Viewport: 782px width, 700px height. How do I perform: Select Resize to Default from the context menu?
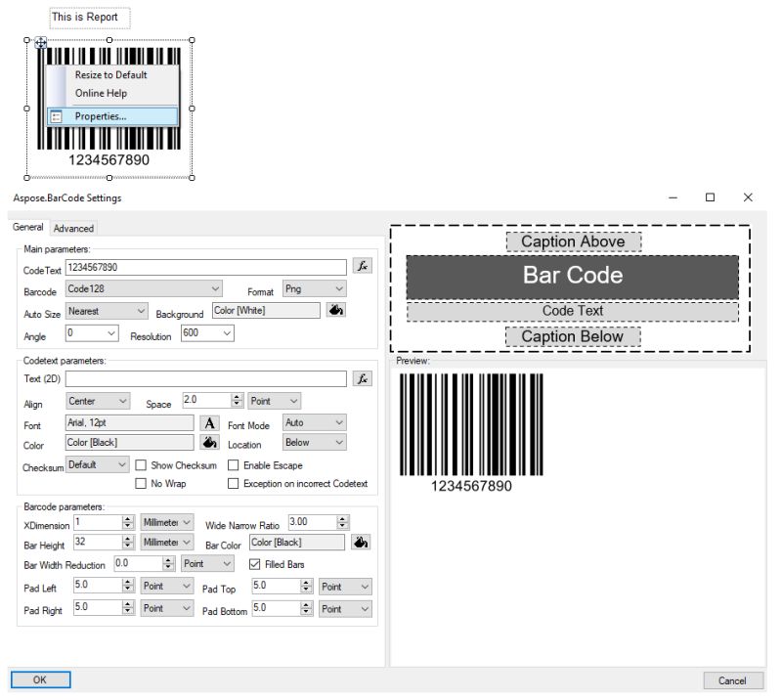pos(110,74)
